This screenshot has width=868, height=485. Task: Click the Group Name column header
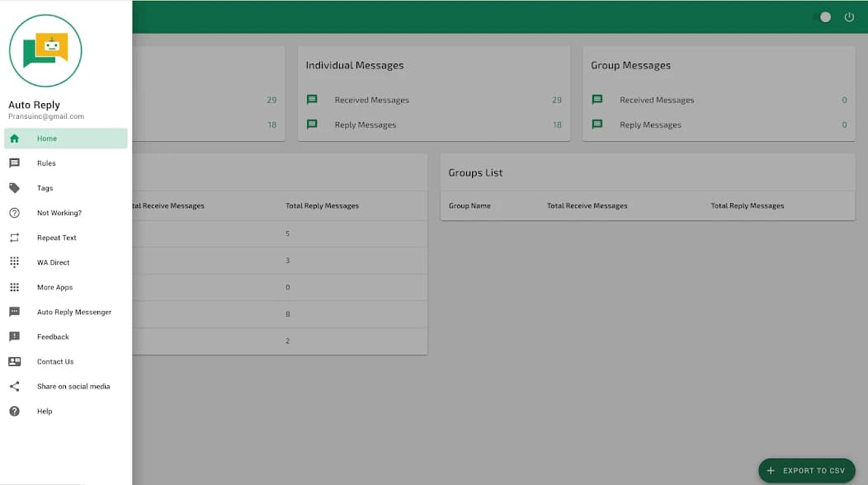469,205
